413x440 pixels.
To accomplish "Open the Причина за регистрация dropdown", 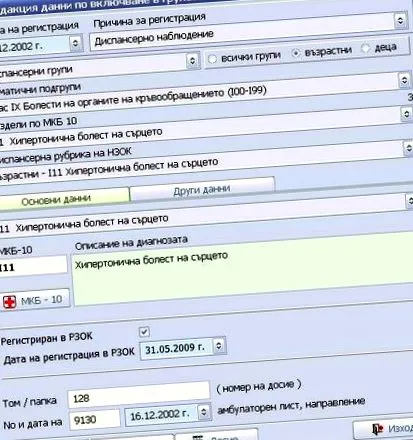I will tap(400, 20).
